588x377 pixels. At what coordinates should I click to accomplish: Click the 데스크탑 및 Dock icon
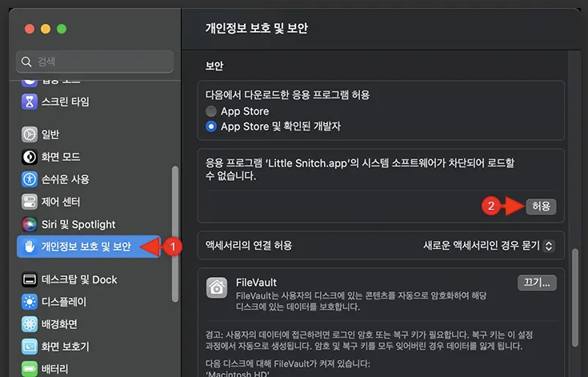pos(30,279)
